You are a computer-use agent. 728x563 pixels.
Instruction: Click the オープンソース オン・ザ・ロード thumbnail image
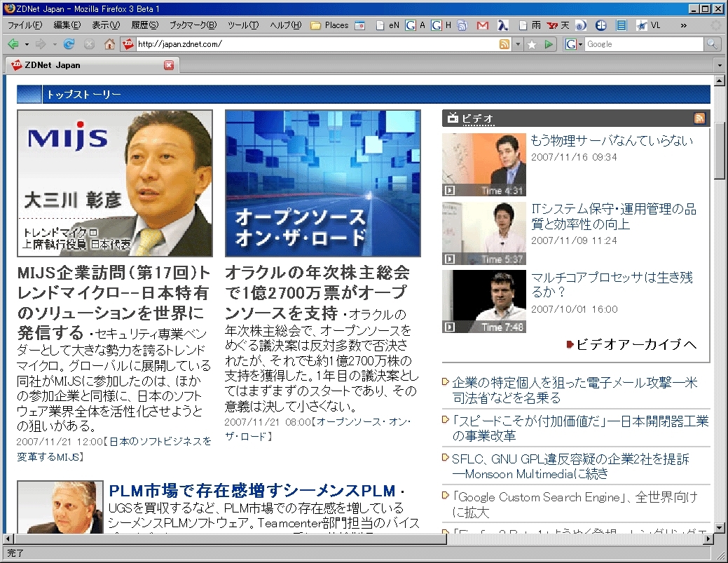(322, 183)
